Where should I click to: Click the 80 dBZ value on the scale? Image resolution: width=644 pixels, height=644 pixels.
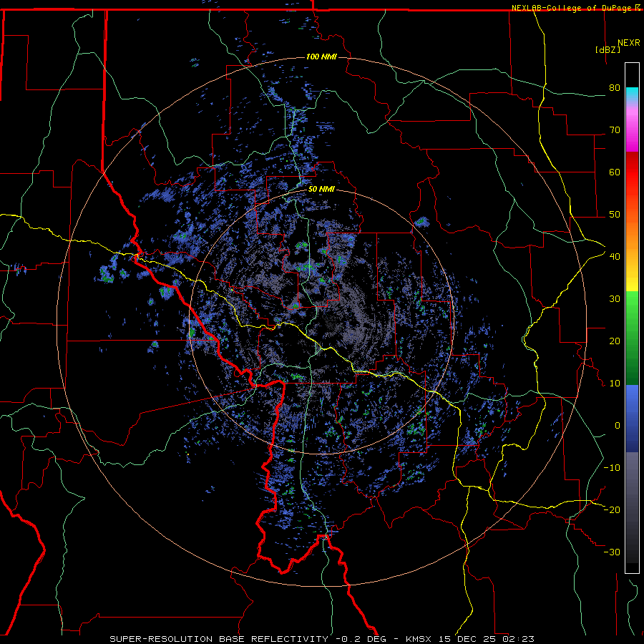[x=615, y=87]
